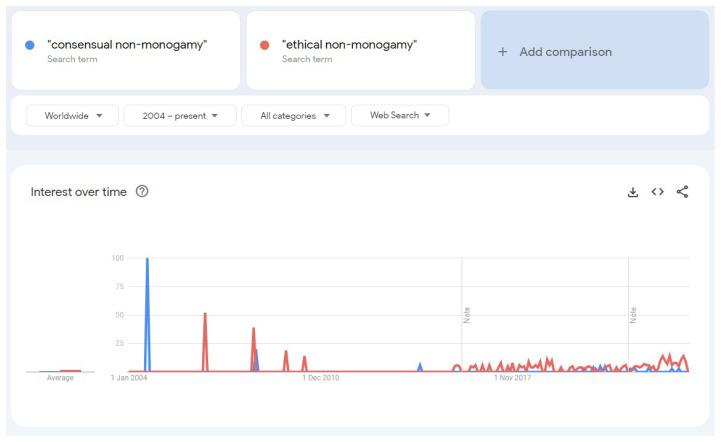The image size is (721, 442).
Task: Expand the All categories dropdown
Action: [294, 115]
